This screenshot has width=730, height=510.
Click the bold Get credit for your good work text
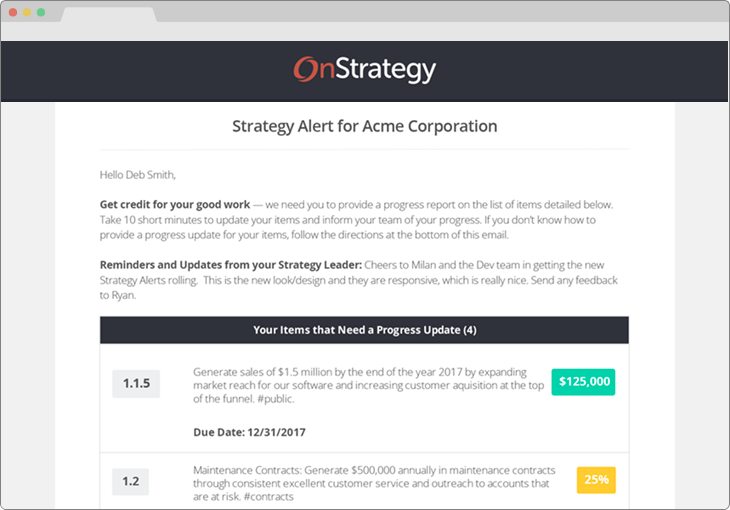pyautogui.click(x=175, y=205)
